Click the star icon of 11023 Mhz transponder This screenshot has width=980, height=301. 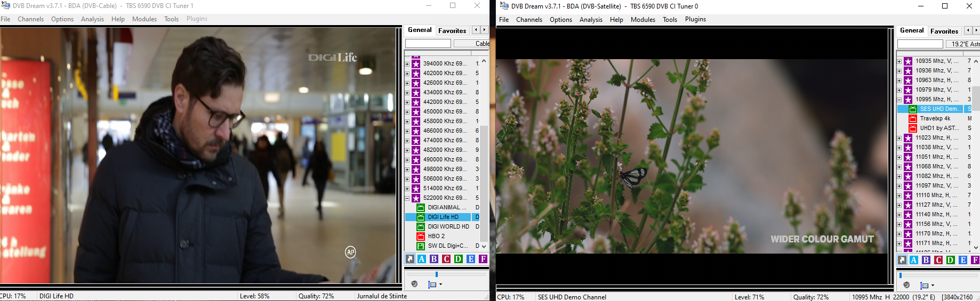(908, 137)
